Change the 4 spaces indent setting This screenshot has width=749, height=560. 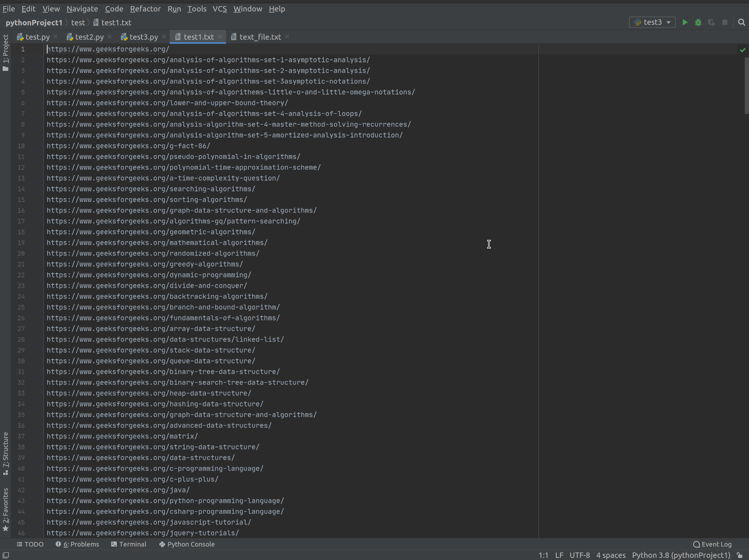click(x=611, y=555)
